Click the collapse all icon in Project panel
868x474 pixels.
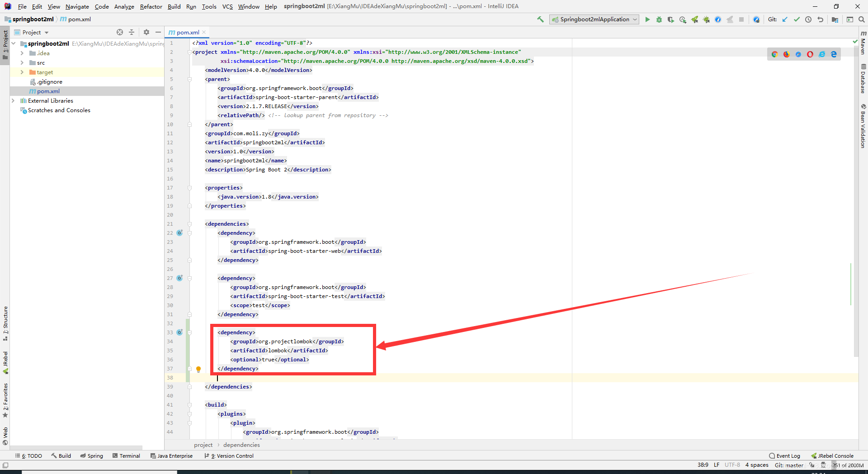(132, 32)
